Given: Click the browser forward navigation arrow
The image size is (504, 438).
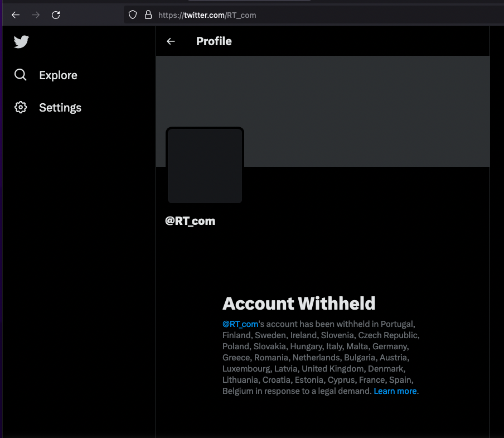Looking at the screenshot, I should tap(36, 15).
